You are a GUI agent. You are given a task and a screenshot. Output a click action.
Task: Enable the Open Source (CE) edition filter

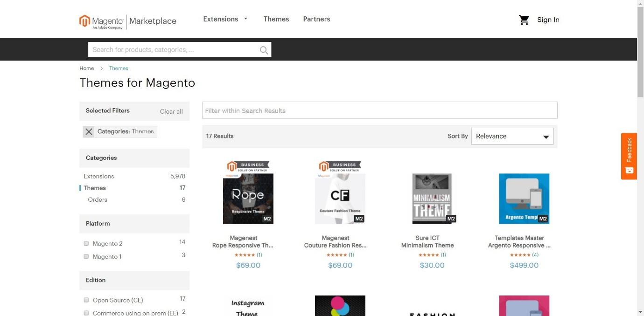coord(86,300)
